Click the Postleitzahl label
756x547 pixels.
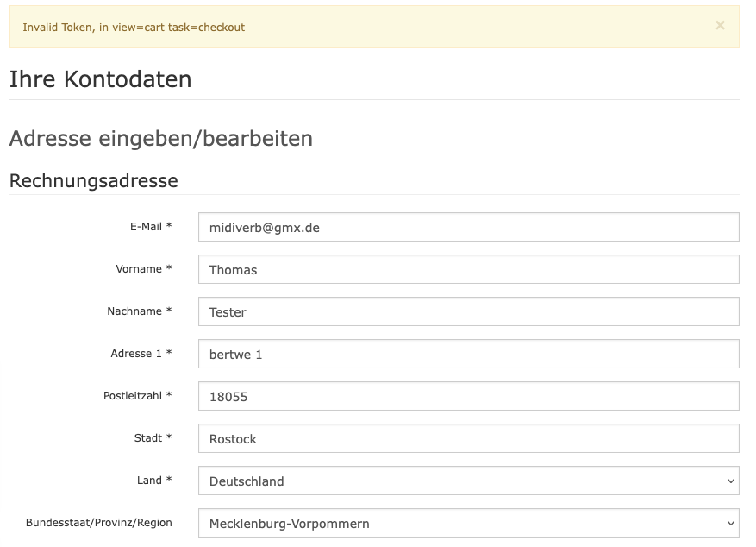point(137,395)
